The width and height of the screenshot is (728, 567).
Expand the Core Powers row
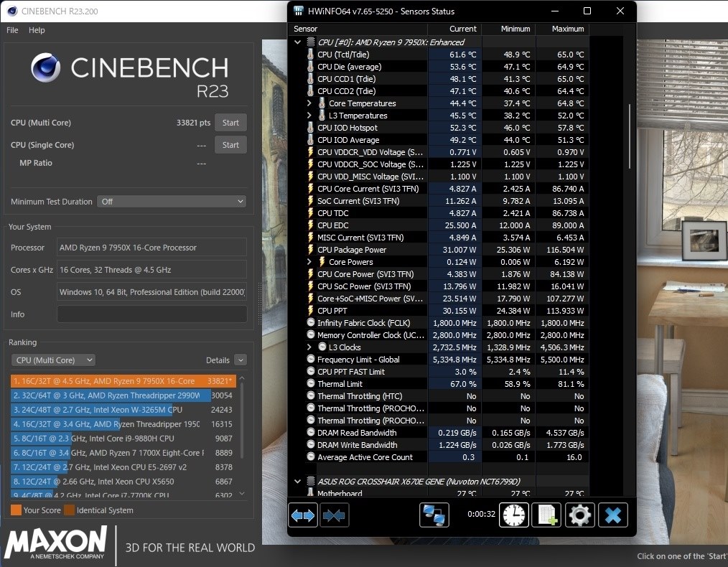pyautogui.click(x=309, y=262)
